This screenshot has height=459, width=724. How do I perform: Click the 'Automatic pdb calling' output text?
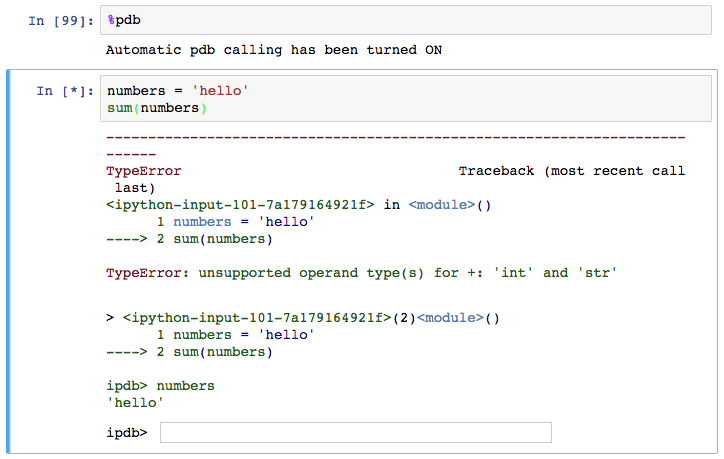pos(273,49)
